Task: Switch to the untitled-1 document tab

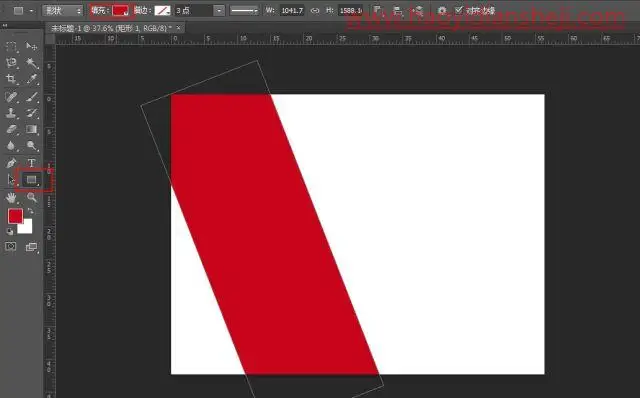Action: 111,28
